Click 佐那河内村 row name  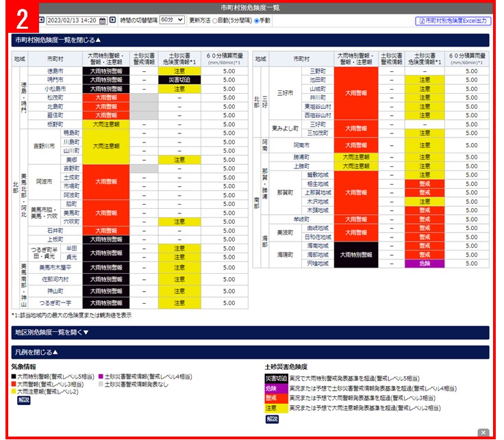point(55,279)
